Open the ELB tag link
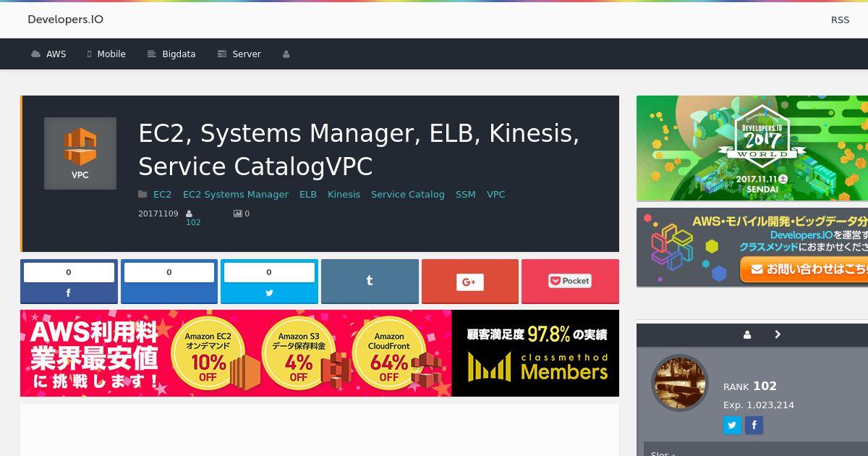The height and width of the screenshot is (456, 868). point(308,195)
